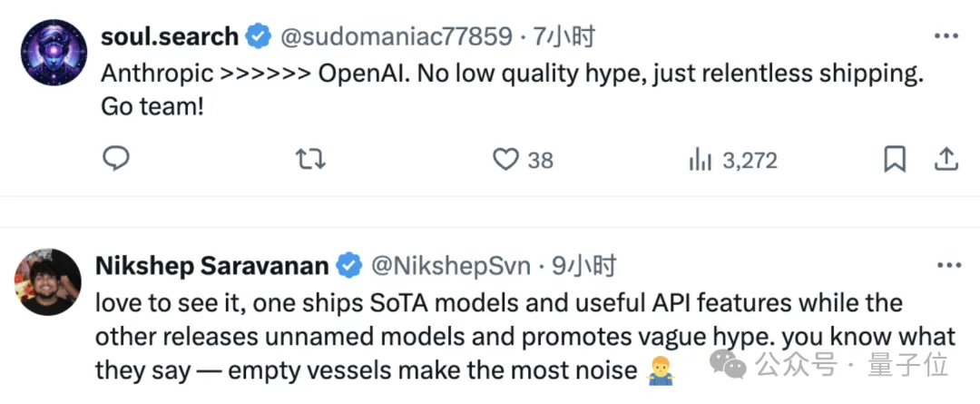980x404 pixels.
Task: Reply to the soul.search tweet
Action: [x=115, y=160]
